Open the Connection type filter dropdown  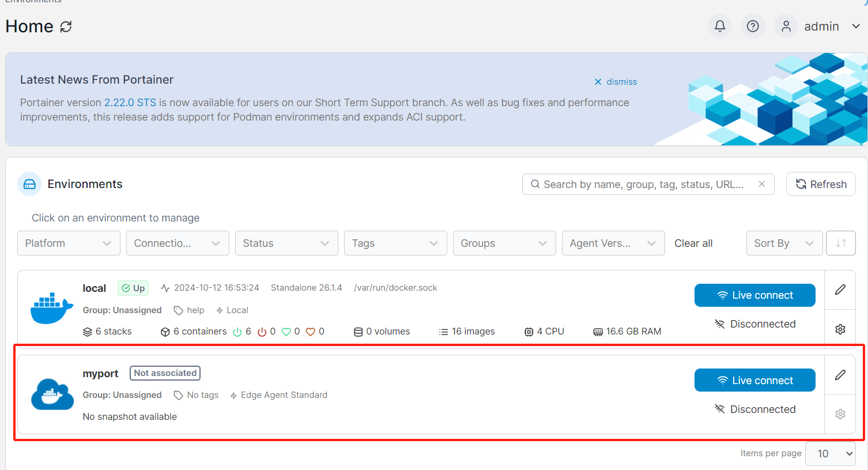[x=178, y=243]
